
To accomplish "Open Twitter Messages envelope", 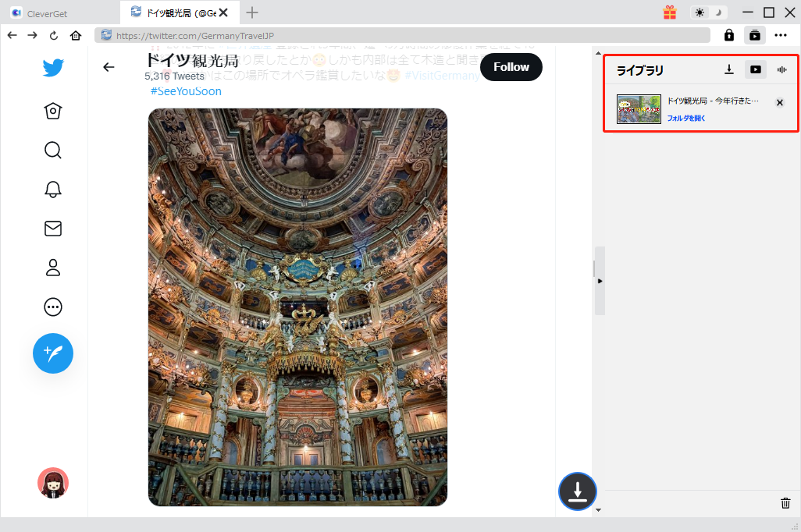I will click(53, 229).
